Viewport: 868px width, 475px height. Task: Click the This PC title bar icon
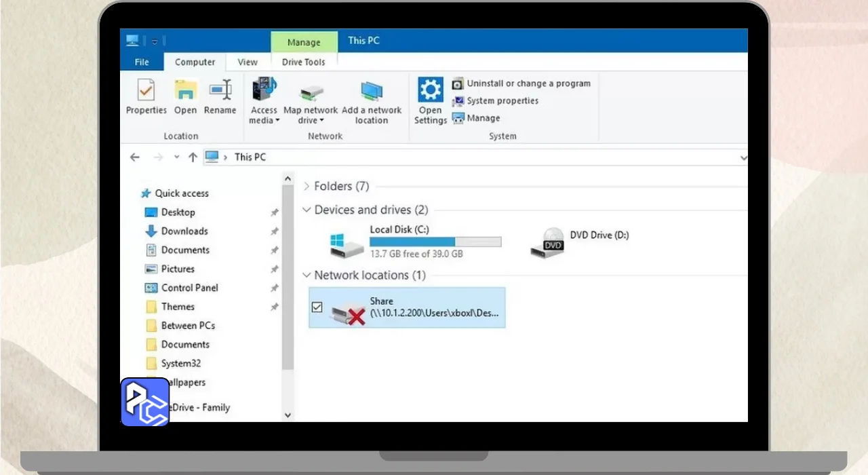coord(132,41)
